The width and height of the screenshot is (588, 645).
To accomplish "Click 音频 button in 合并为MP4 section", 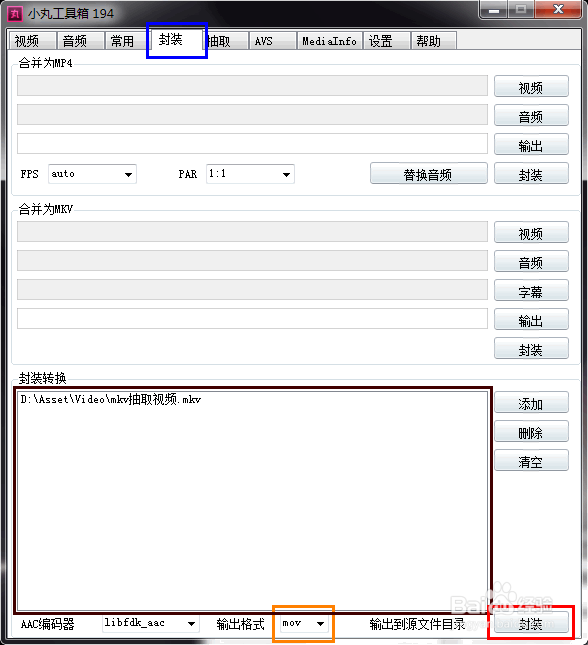I will coord(531,116).
